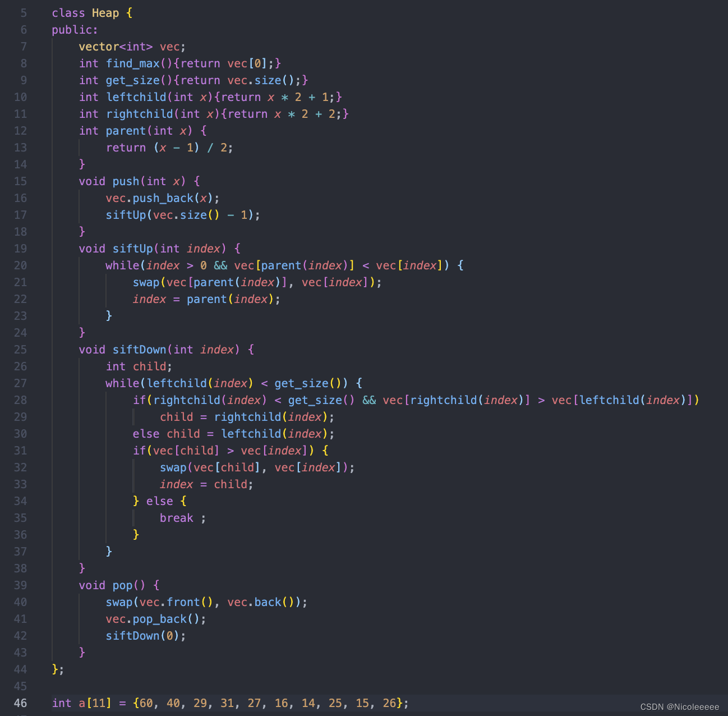Click the "&&" operator on line 28
The image size is (728, 716).
click(369, 400)
